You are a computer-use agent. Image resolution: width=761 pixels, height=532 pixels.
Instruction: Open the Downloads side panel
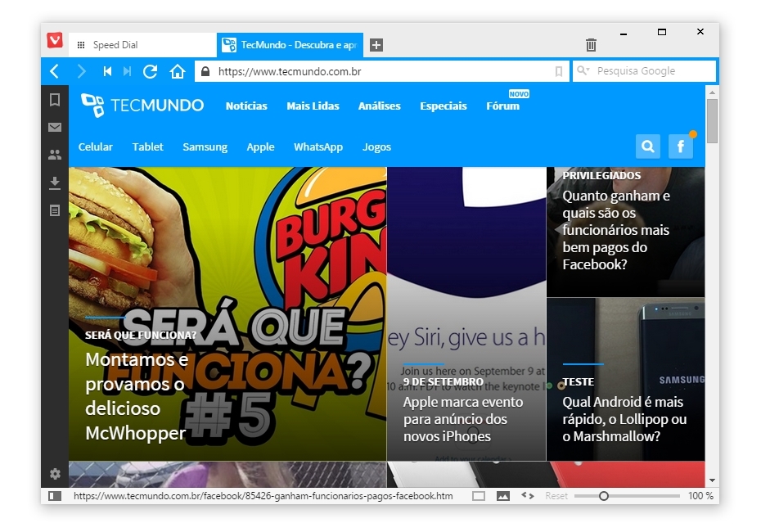55,183
